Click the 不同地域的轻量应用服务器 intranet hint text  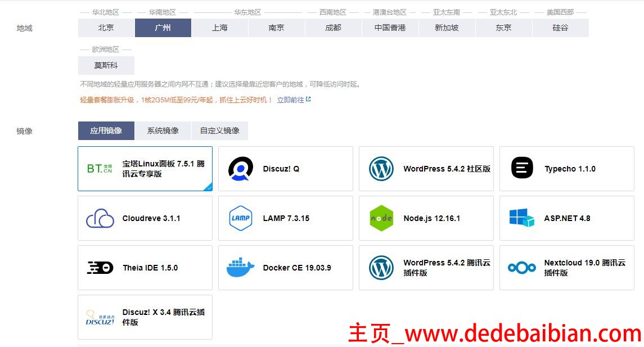click(220, 84)
